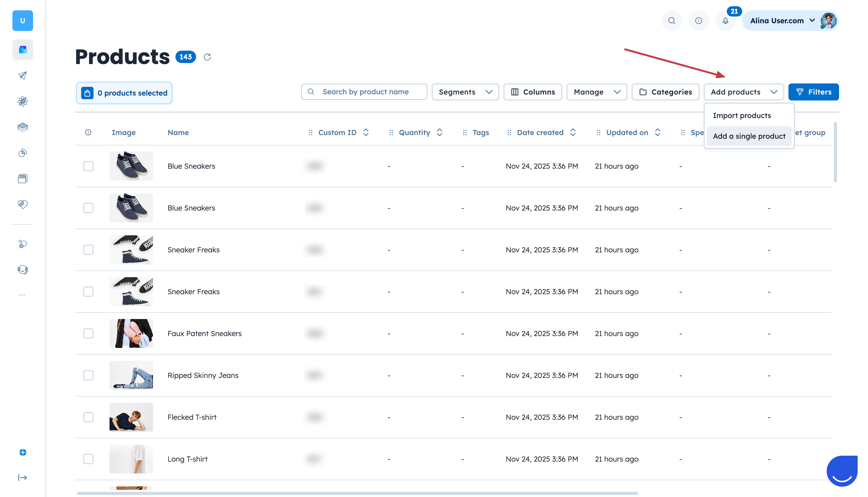Image resolution: width=868 pixels, height=497 pixels.
Task: Click the paper plane campaigns sidebar icon
Action: [22, 75]
